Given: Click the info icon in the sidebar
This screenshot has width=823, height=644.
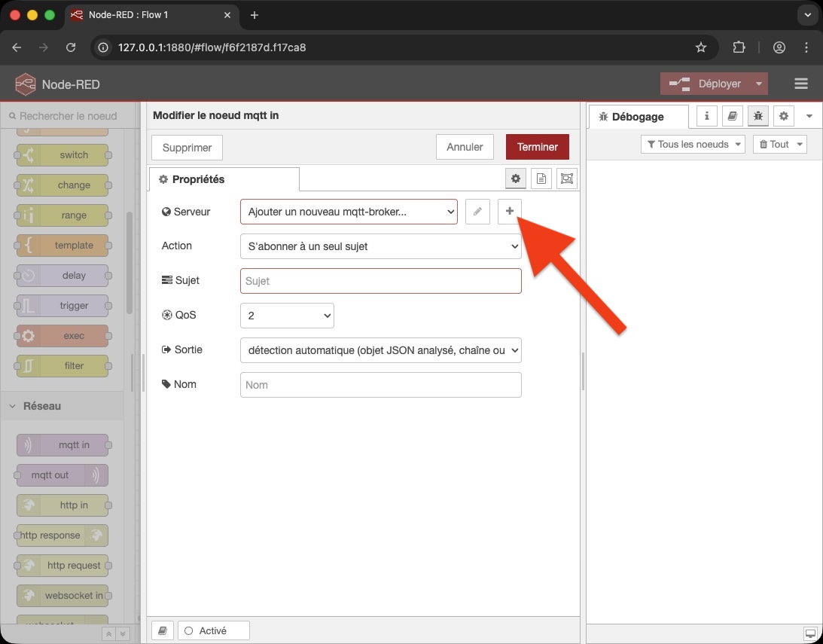Looking at the screenshot, I should [706, 116].
